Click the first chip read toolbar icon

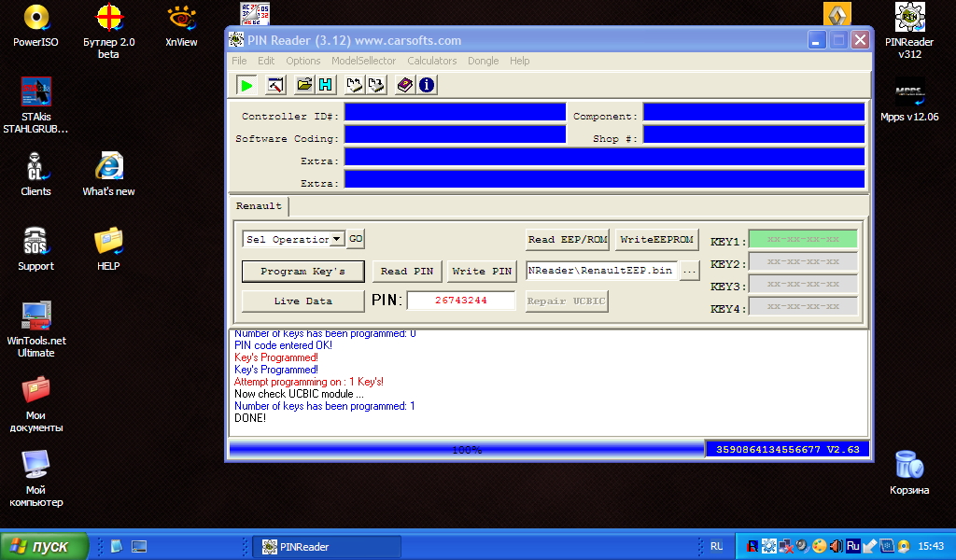point(354,85)
